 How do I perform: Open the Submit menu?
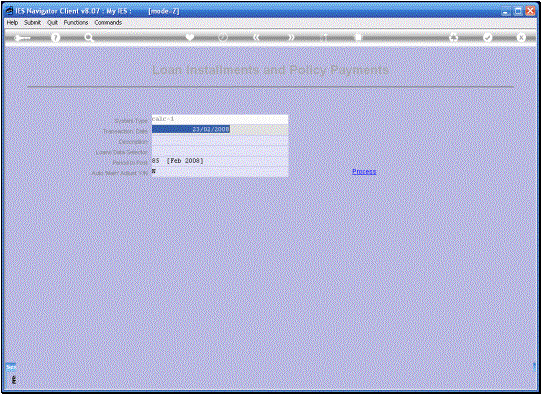click(32, 22)
